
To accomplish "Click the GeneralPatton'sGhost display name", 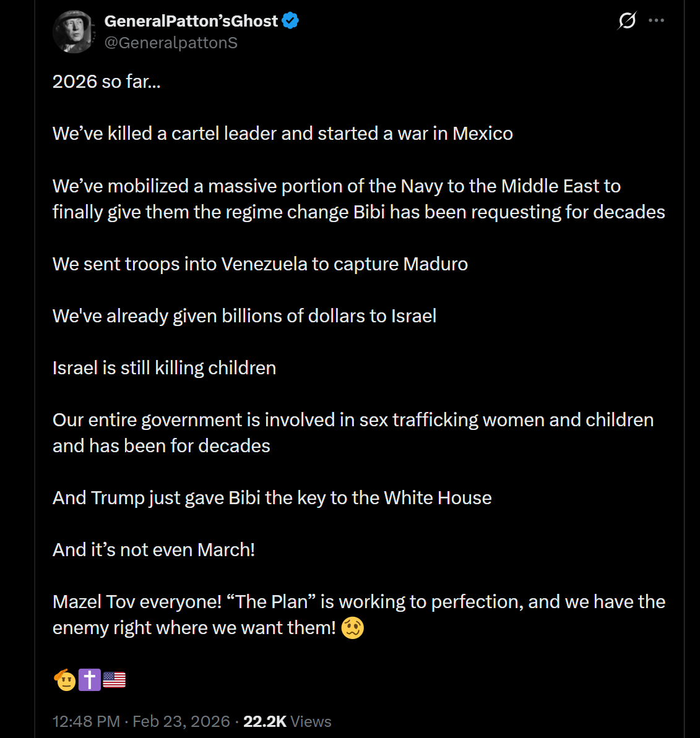I will click(191, 20).
